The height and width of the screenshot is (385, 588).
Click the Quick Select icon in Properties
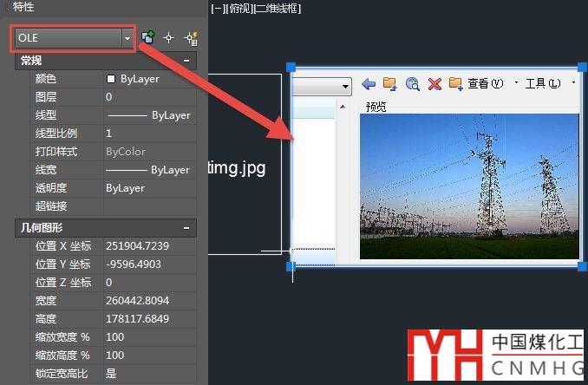191,38
